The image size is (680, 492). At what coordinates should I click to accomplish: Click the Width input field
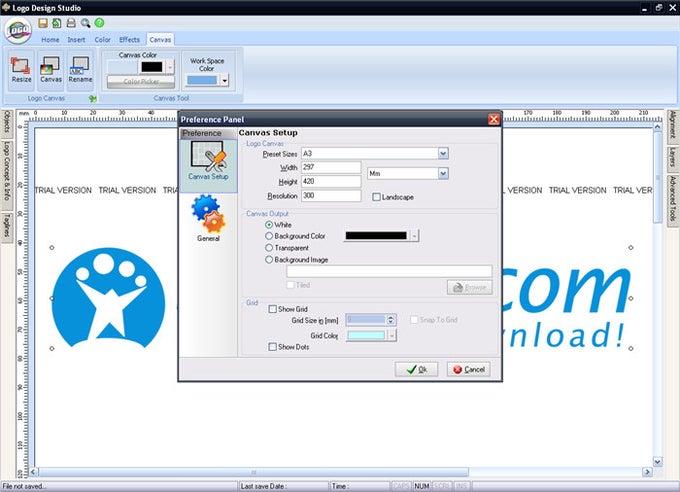coord(331,167)
